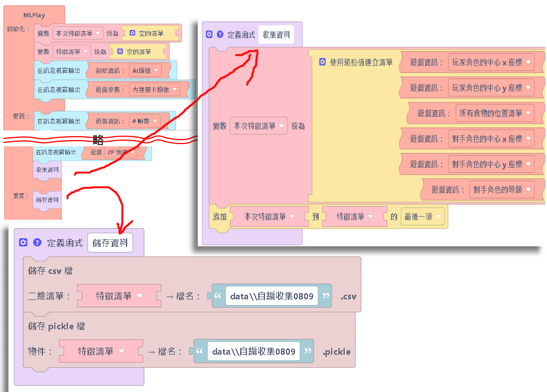Screen dimensions: 547x392
Task: Click csv file name field data\\自編收集0809
Action: (271, 296)
